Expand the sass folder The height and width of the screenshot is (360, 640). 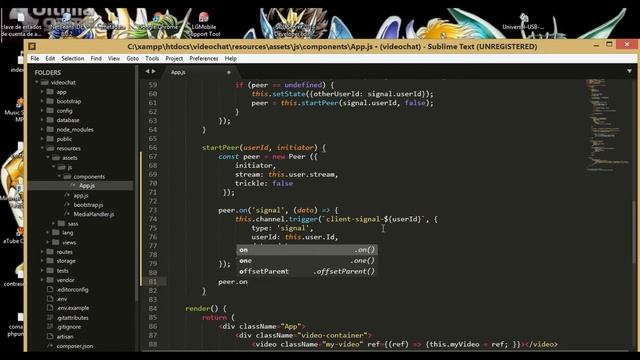tap(54, 224)
